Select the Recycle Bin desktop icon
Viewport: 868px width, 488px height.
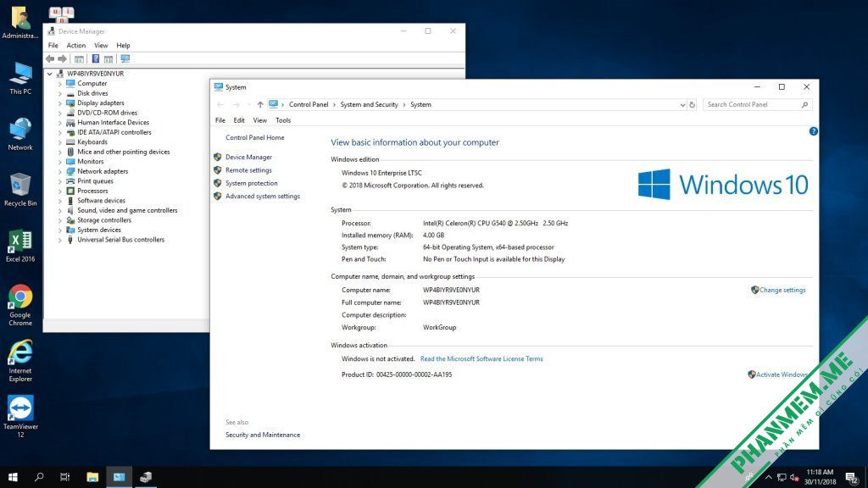click(20, 190)
